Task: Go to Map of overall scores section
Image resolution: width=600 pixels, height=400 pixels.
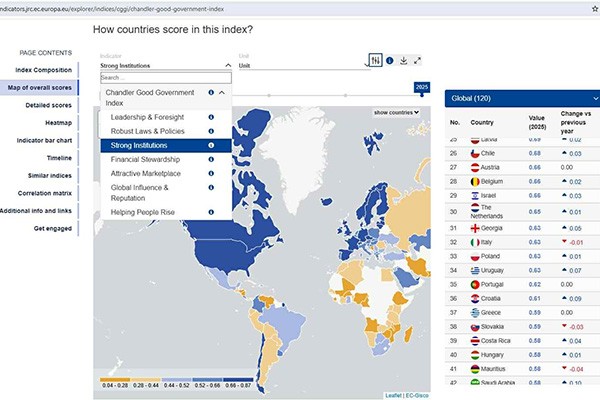Action: (39, 88)
